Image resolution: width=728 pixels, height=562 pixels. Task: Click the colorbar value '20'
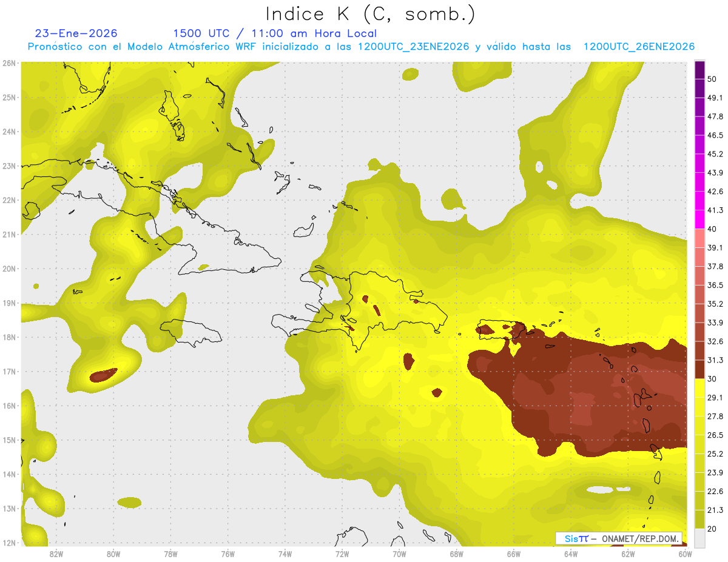click(x=712, y=529)
